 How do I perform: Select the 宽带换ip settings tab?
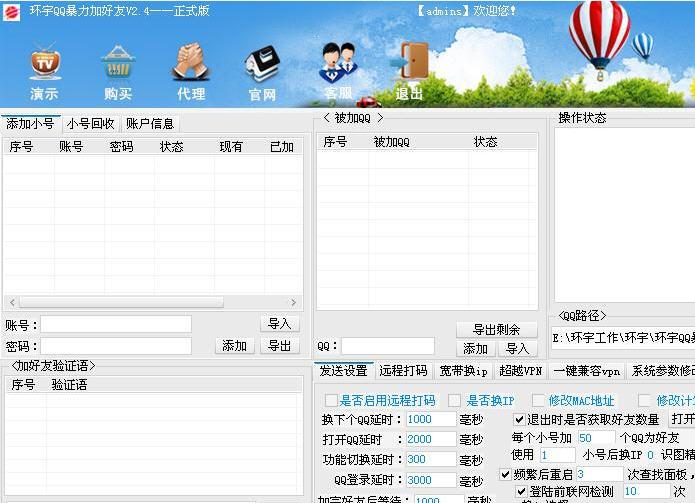click(x=463, y=371)
